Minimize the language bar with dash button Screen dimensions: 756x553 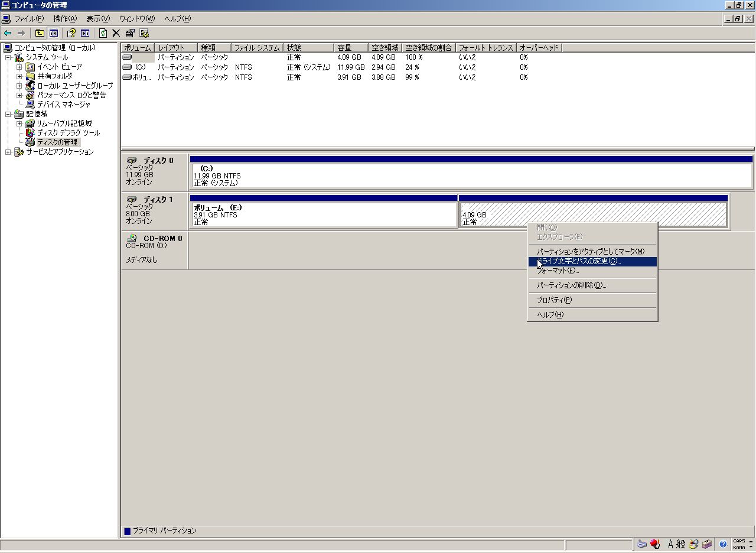[751, 541]
